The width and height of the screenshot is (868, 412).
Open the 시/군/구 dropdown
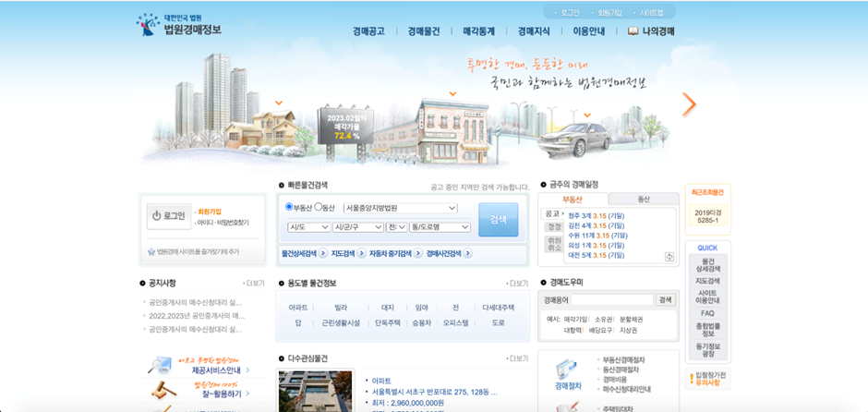(357, 227)
